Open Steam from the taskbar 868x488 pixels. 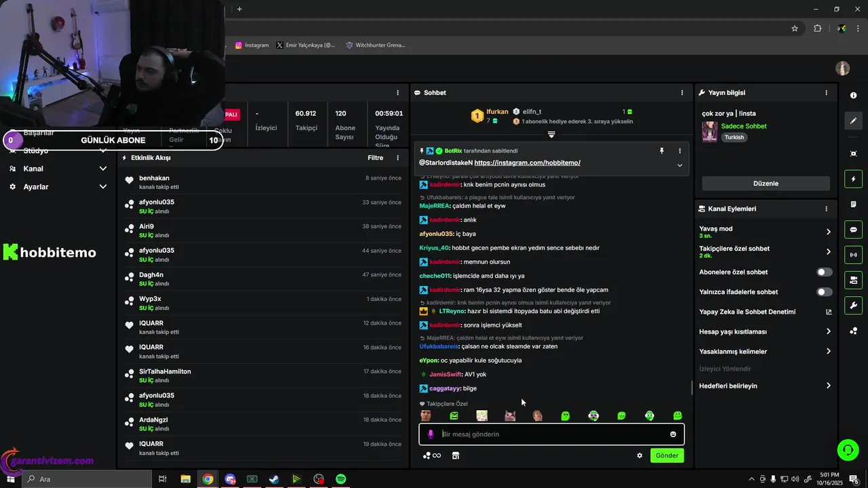point(274,479)
